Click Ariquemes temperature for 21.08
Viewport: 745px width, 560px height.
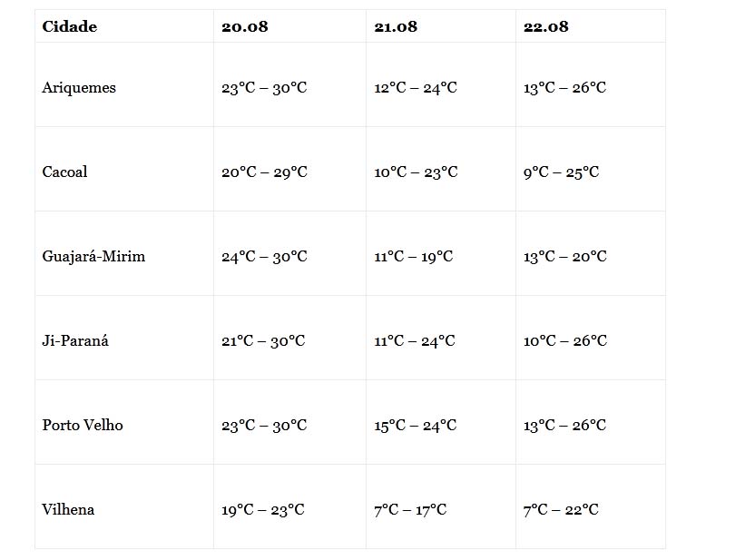tap(416, 88)
